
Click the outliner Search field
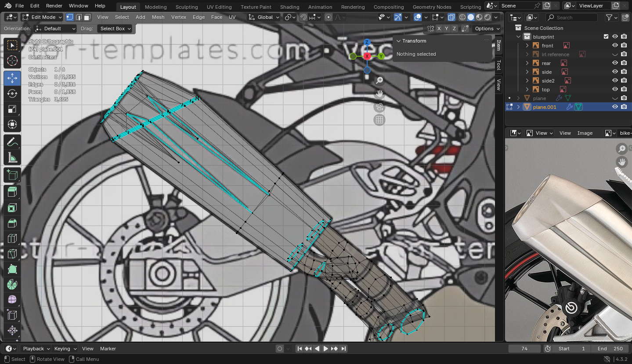pos(571,18)
